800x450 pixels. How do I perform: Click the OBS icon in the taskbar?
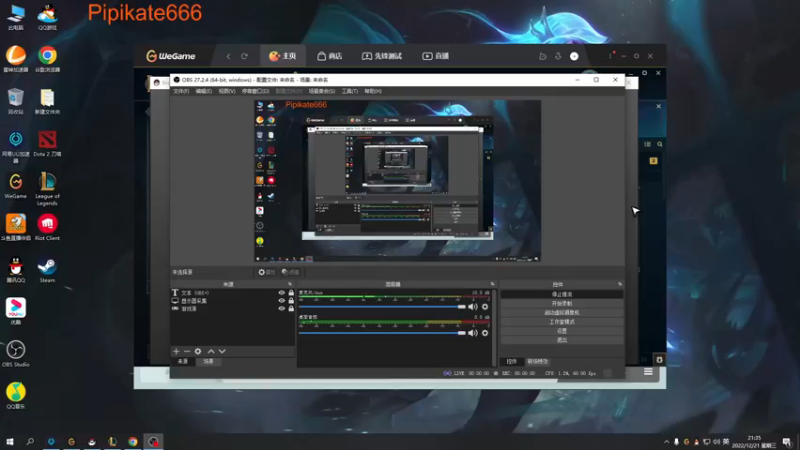point(154,441)
